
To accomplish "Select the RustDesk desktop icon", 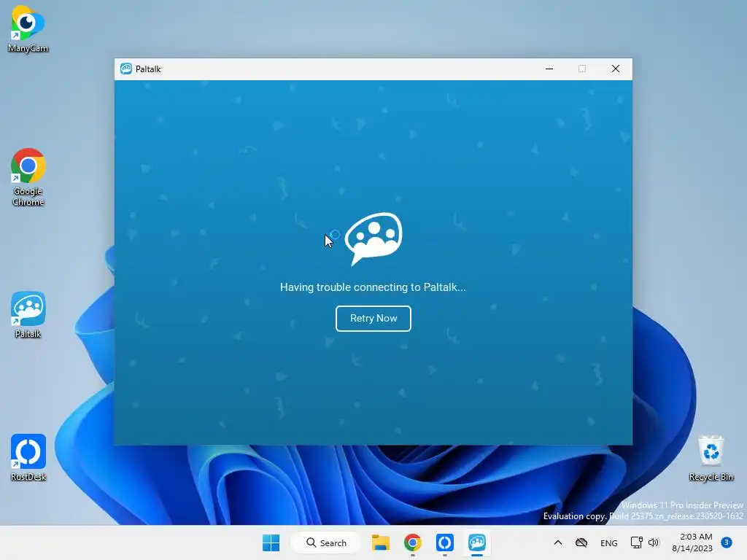I will (28, 458).
